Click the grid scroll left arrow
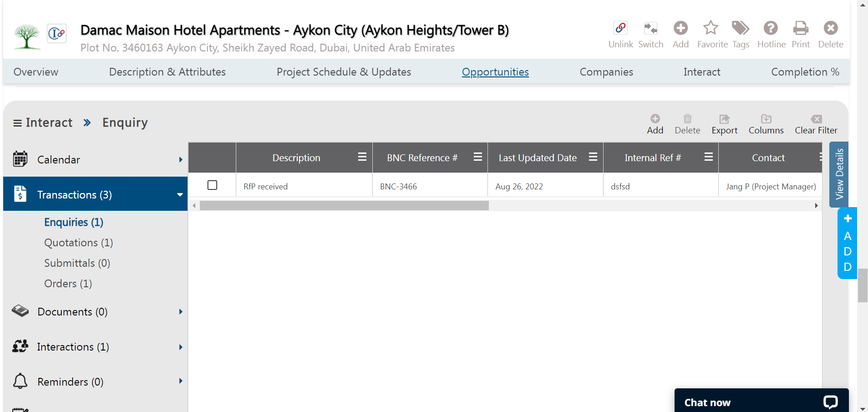This screenshot has height=412, width=868. coord(194,206)
